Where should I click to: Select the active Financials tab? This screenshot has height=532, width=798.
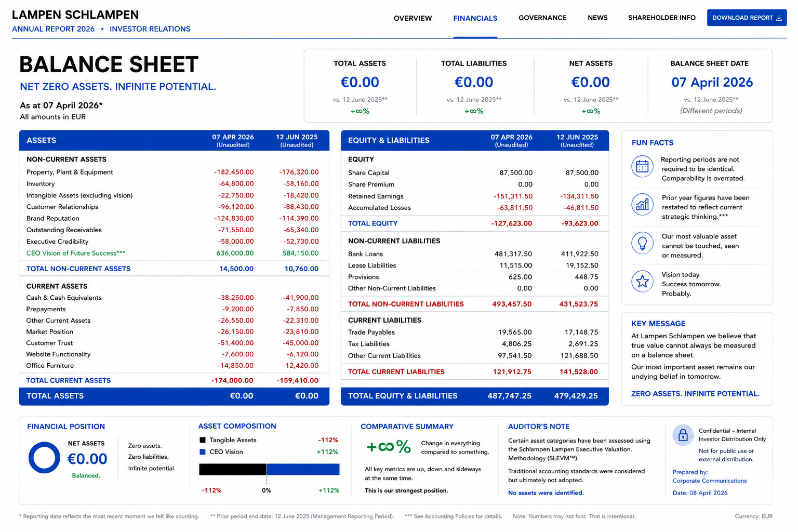click(x=475, y=18)
